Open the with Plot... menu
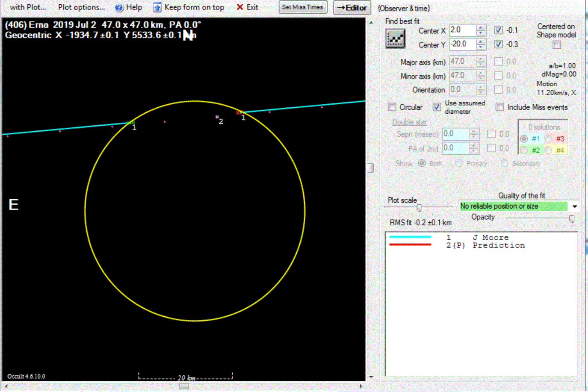The image size is (588, 392). click(28, 7)
